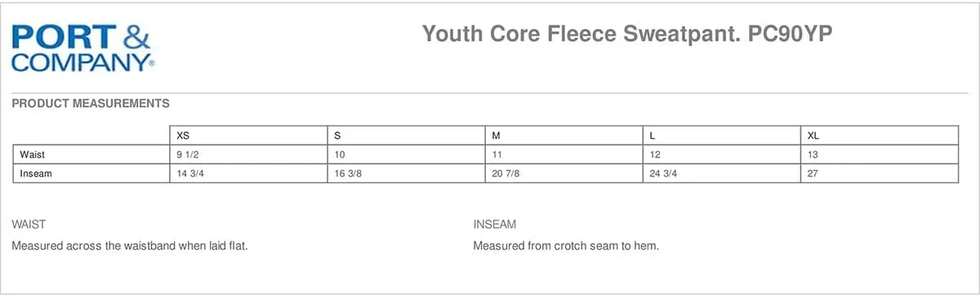
Task: Click the WAIST definition heading
Action: tap(29, 224)
